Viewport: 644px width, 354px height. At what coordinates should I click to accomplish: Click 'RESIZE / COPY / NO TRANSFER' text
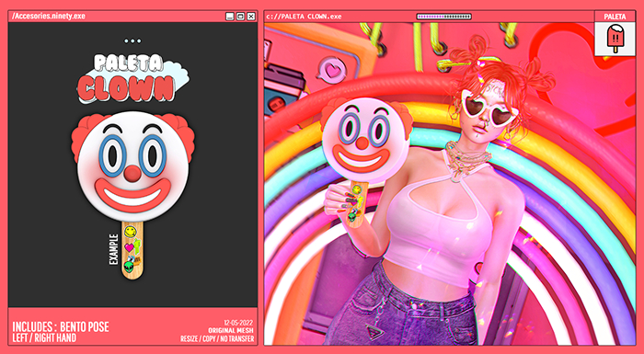pyautogui.click(x=217, y=339)
